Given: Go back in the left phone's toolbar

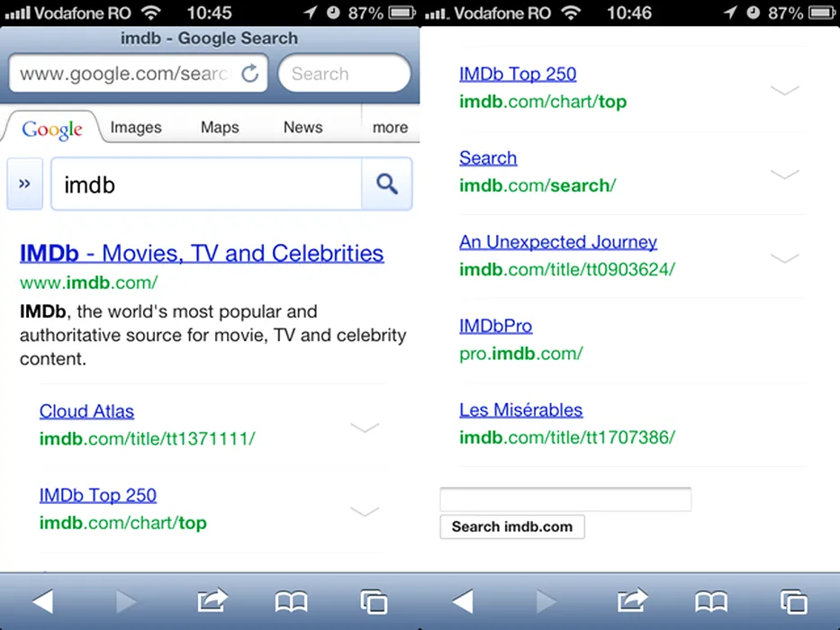Looking at the screenshot, I should (x=42, y=601).
